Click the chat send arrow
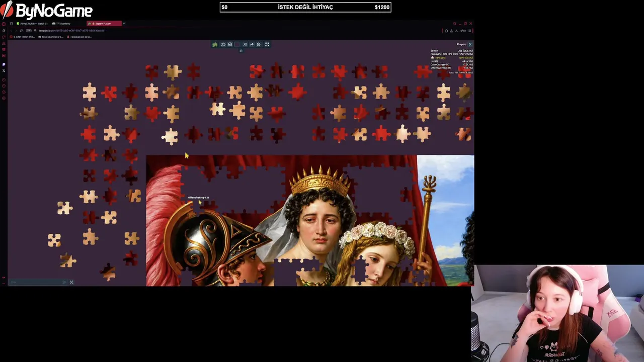This screenshot has width=644, height=362. click(64, 282)
